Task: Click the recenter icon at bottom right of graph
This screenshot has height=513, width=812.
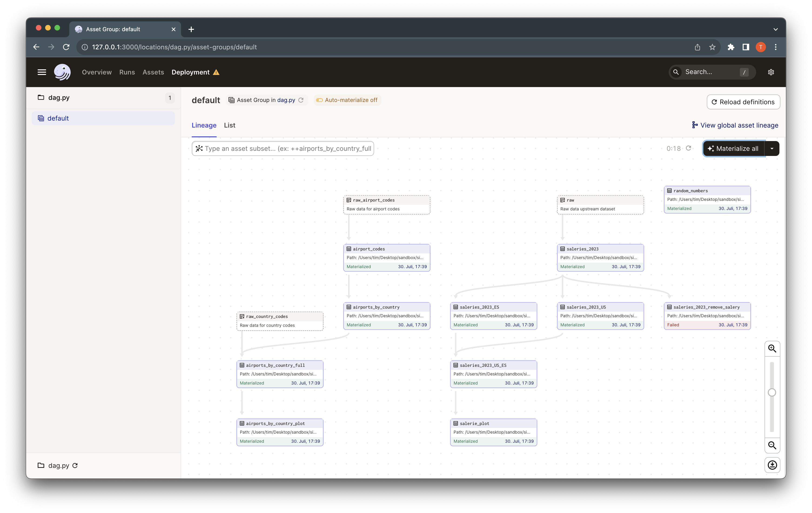Action: (x=772, y=465)
